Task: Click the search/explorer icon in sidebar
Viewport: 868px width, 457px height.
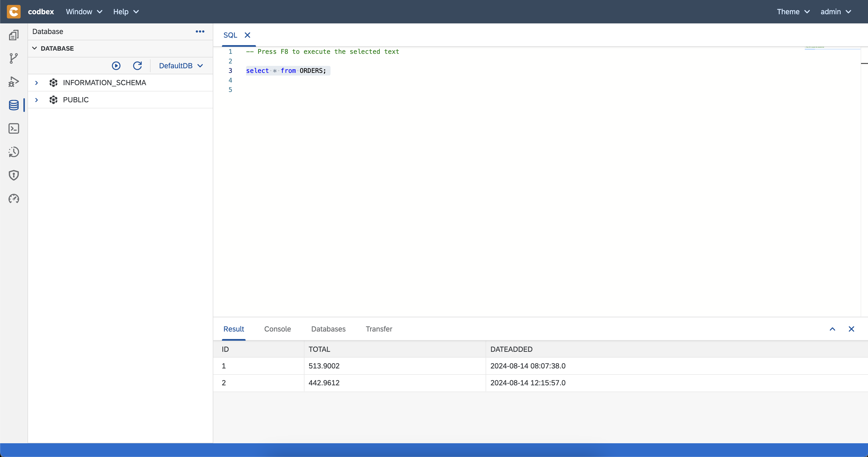Action: point(14,36)
